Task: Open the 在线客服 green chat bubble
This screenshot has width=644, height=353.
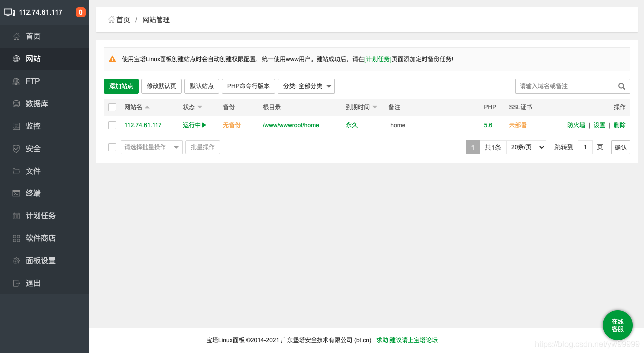Action: [x=618, y=325]
